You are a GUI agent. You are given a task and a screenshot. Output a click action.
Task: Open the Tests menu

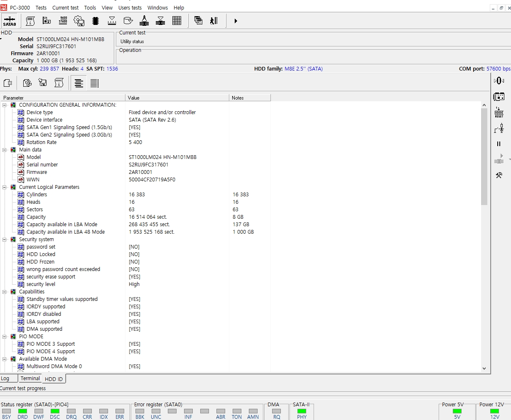(41, 7)
